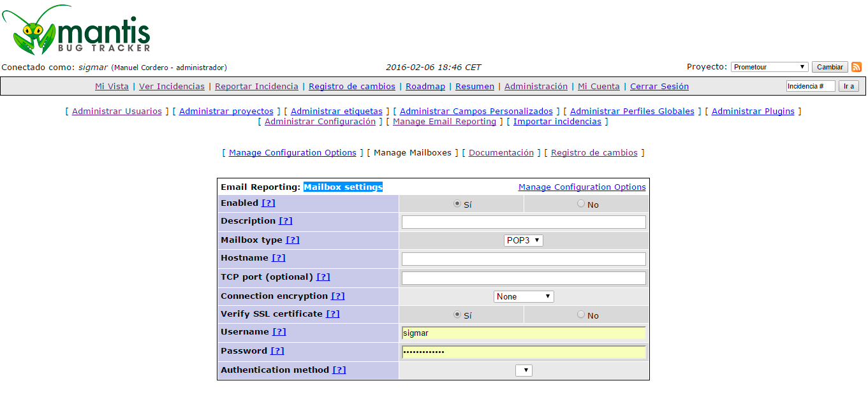Viewport: 868px width, 404px height.
Task: Open help icon next to Hostname
Action: click(x=278, y=258)
